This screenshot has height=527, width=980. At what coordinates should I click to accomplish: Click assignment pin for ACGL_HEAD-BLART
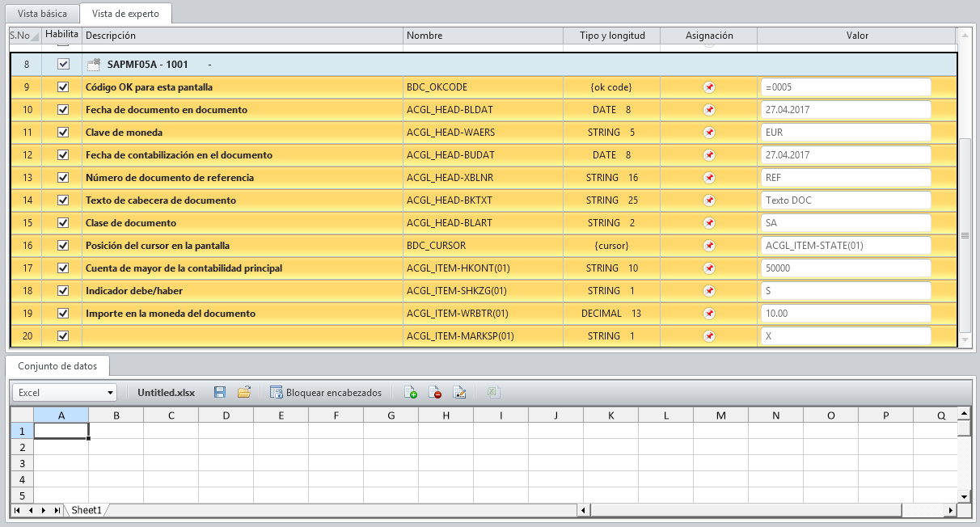coord(709,222)
